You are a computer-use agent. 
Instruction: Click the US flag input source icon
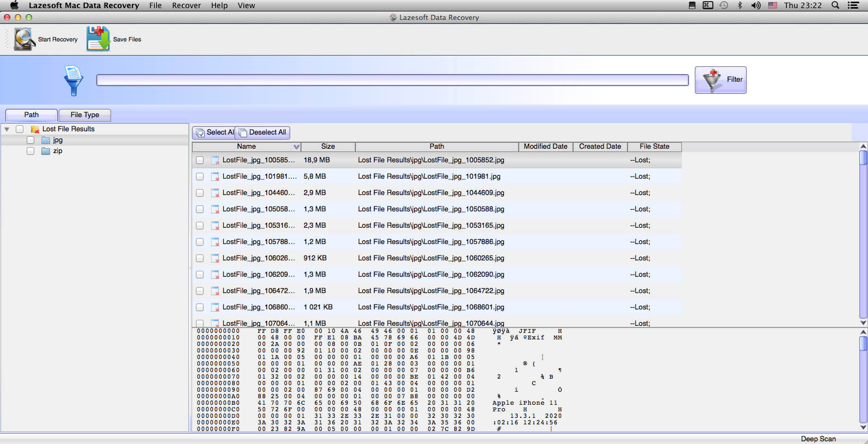pyautogui.click(x=773, y=5)
